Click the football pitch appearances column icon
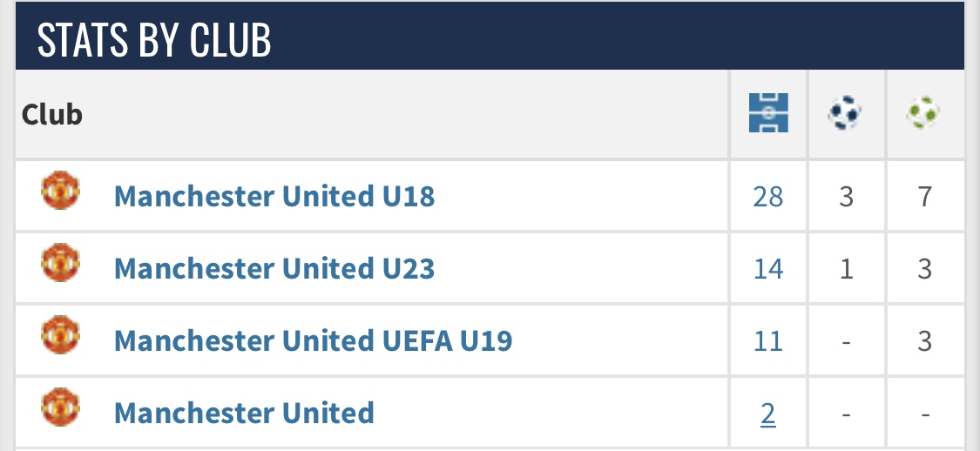The width and height of the screenshot is (980, 451). click(x=768, y=112)
